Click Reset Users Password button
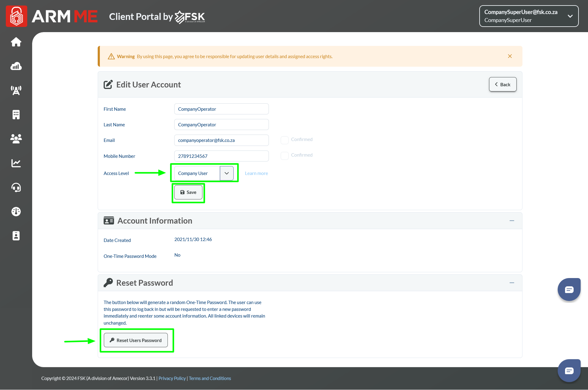The width and height of the screenshot is (588, 390). [x=136, y=340]
